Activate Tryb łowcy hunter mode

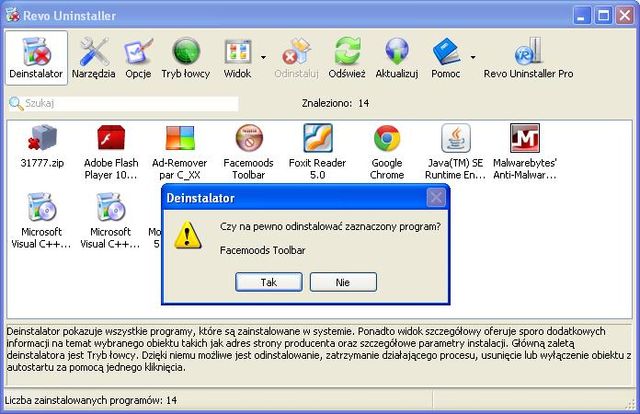pyautogui.click(x=186, y=58)
